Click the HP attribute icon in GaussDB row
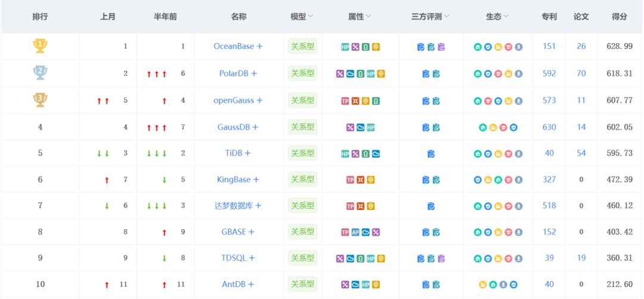644x299 pixels. tap(370, 128)
